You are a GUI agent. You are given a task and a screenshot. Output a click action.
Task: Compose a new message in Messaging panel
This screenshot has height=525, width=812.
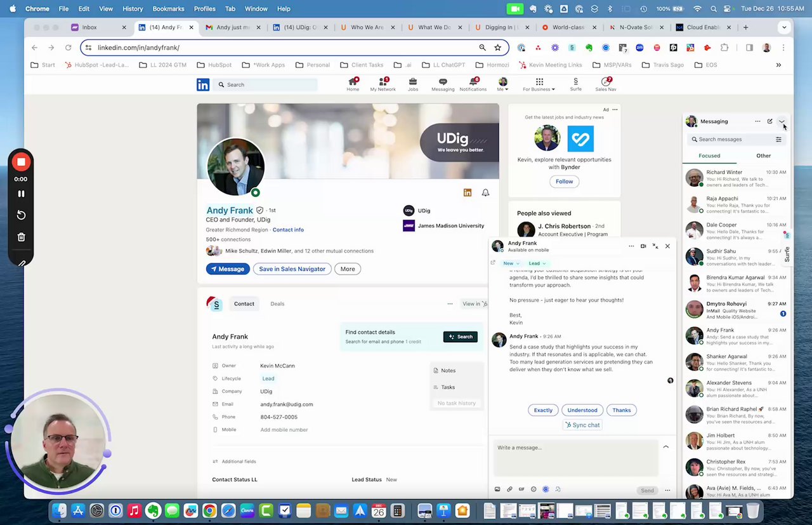(x=769, y=121)
